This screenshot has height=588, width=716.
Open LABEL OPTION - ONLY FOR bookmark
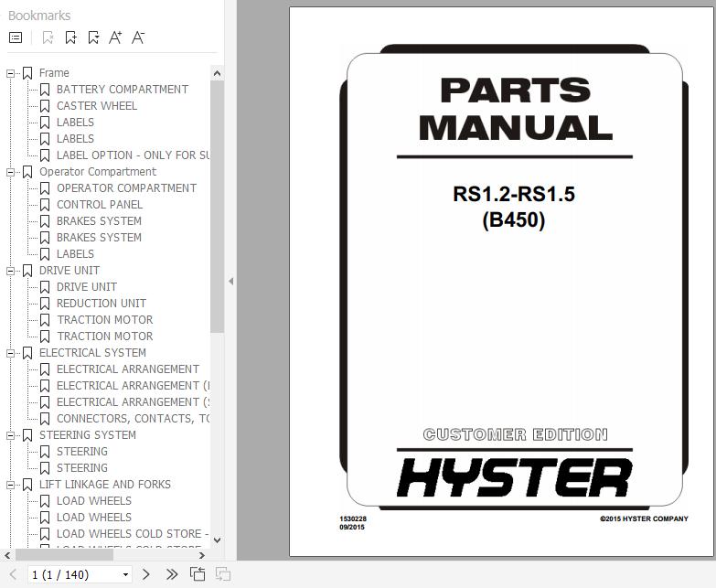pyautogui.click(x=133, y=155)
